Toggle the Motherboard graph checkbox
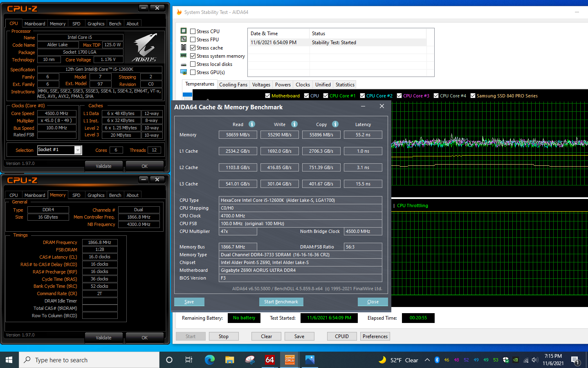 pyautogui.click(x=267, y=96)
